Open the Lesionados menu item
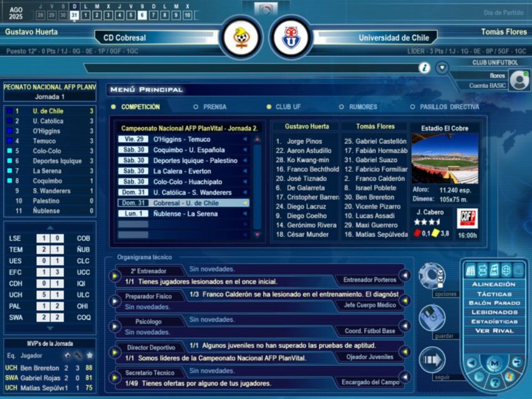The height and width of the screenshot is (399, 532). click(494, 312)
